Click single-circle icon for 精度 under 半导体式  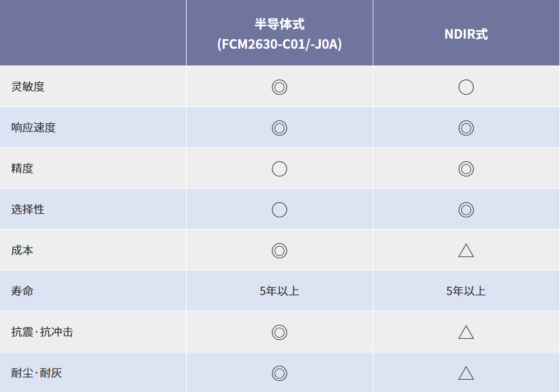(x=279, y=169)
